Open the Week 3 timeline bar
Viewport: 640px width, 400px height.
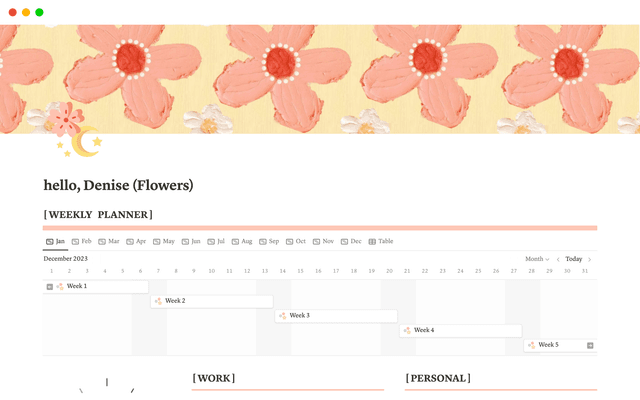click(336, 316)
